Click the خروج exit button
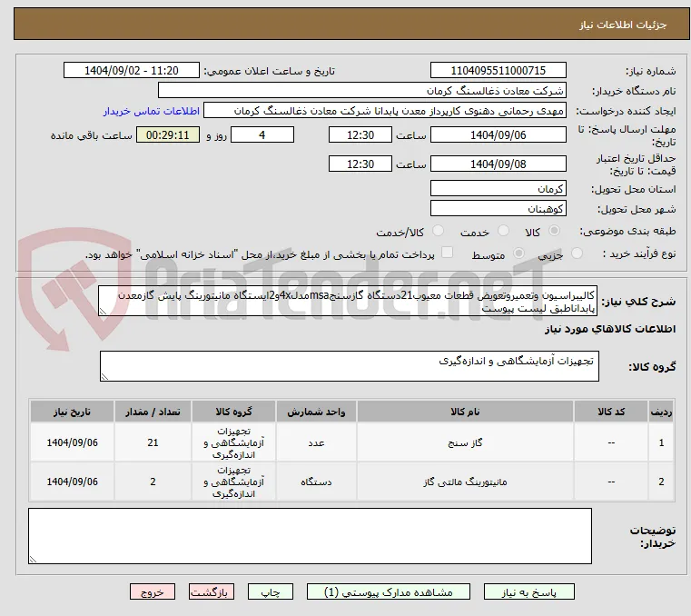This screenshot has width=691, height=616. coord(153,592)
